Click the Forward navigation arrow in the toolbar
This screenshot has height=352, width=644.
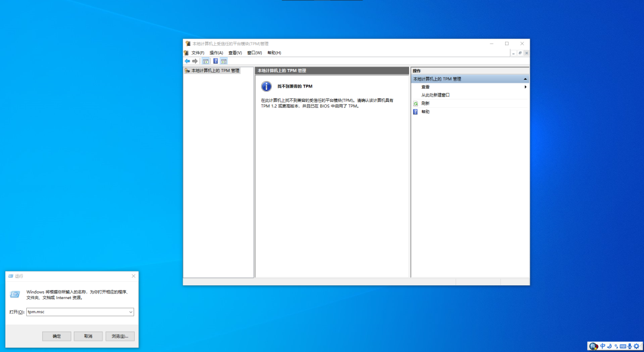194,61
